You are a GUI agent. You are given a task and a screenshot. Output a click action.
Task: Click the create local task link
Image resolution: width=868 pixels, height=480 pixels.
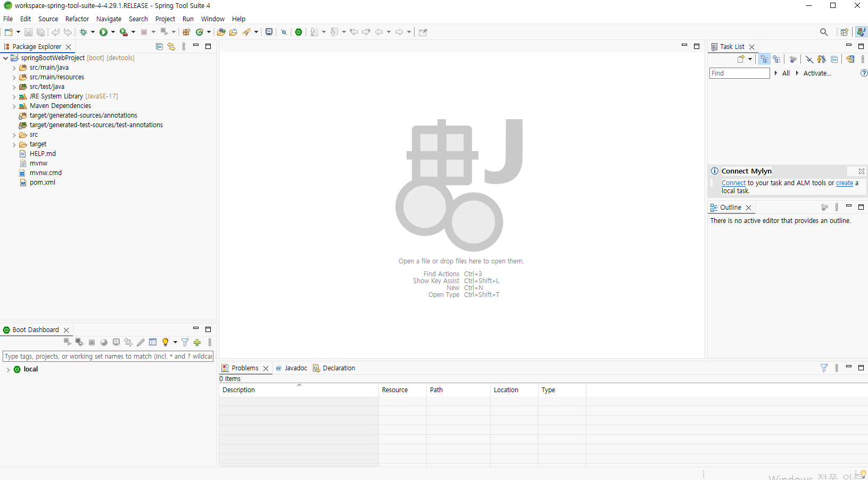[x=845, y=183]
